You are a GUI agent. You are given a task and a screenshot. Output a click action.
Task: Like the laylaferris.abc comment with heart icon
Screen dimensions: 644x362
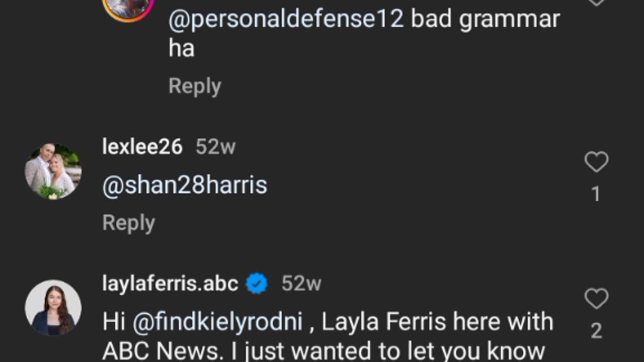[596, 299]
